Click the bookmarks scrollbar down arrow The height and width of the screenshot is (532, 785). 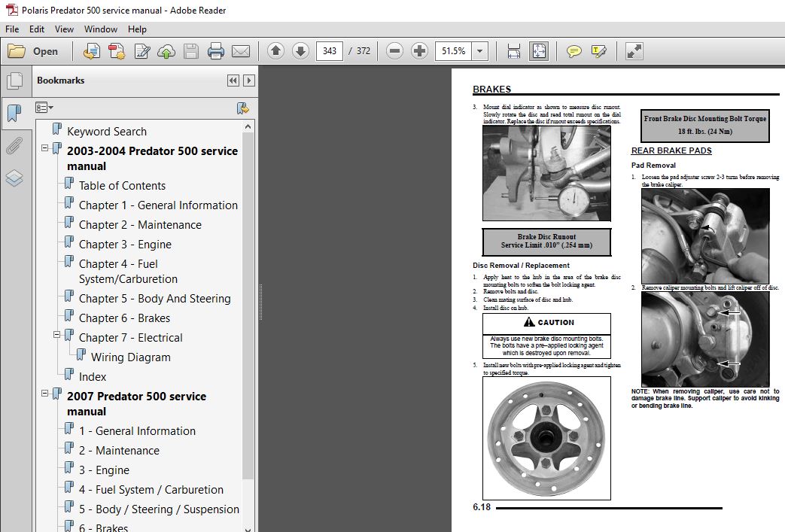[x=248, y=528]
